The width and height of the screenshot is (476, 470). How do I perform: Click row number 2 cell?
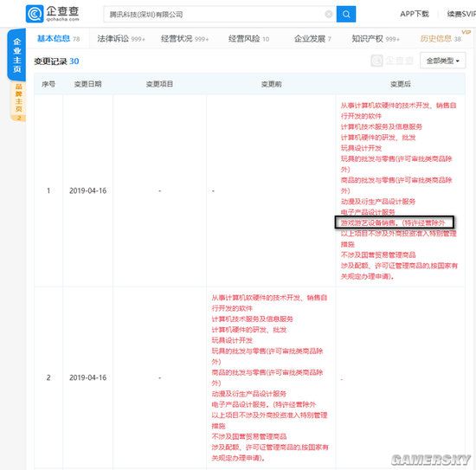tap(48, 377)
